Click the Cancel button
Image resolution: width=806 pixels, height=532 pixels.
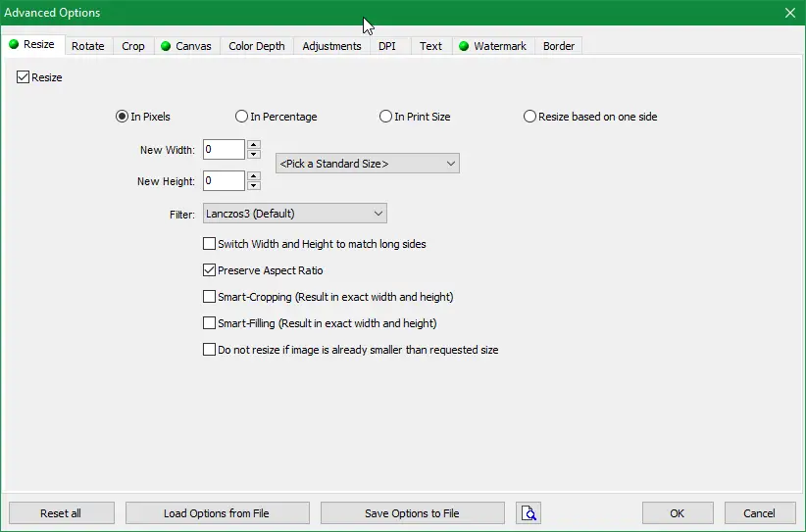point(760,513)
